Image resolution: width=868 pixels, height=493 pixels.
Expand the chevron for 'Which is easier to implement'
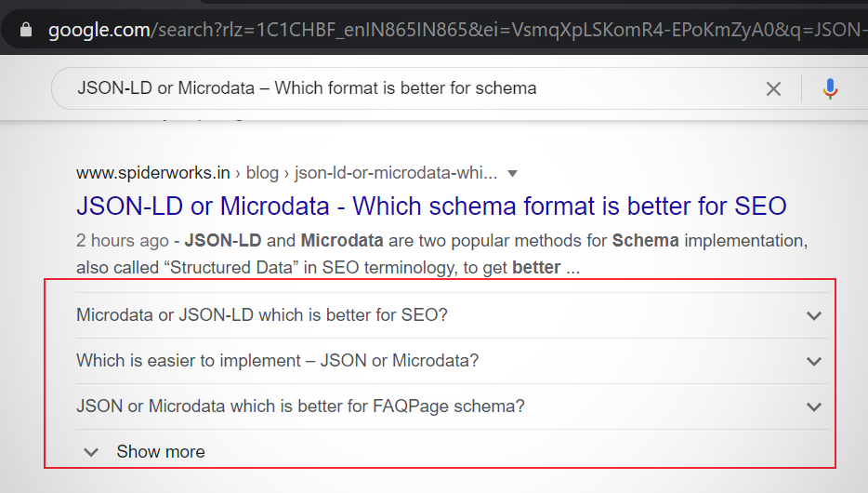pos(814,361)
